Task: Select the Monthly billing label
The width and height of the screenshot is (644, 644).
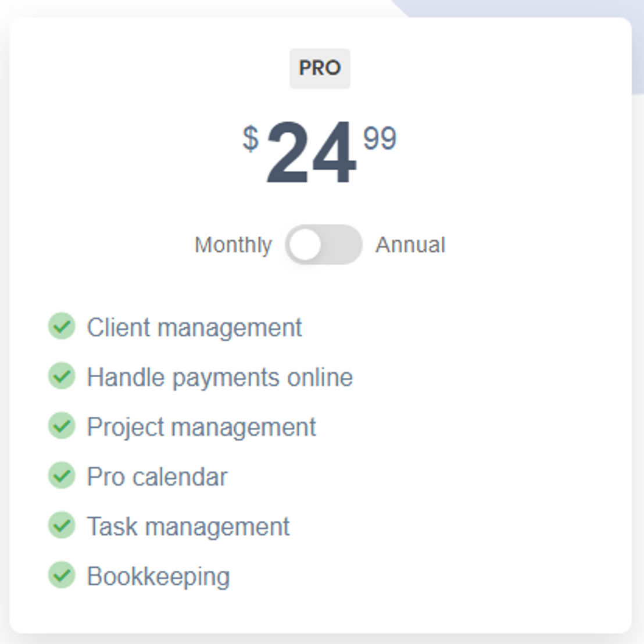Action: 233,245
